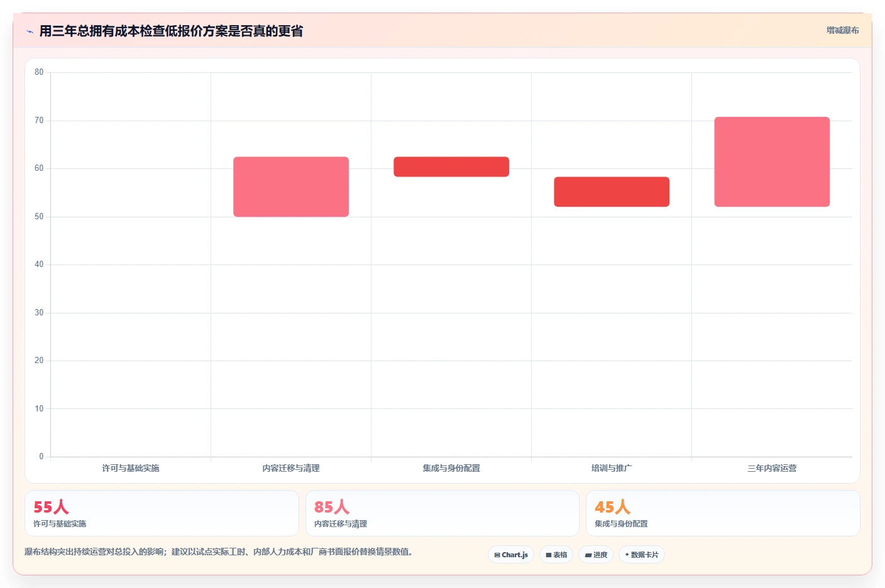Click the 三年内容运营 axis label
The image size is (885, 588).
pos(772,468)
